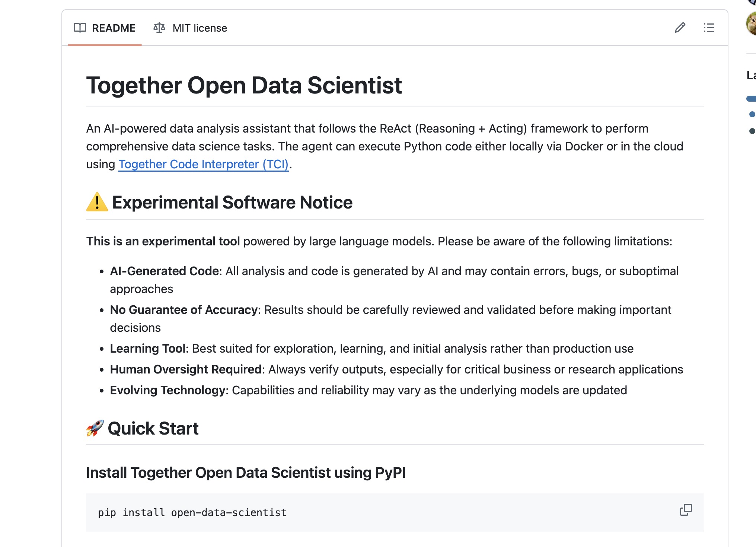Switch to the MIT license tab

200,28
